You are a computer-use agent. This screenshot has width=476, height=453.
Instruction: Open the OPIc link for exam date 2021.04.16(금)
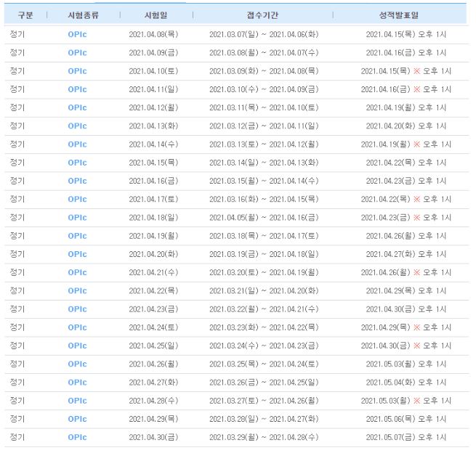(x=77, y=181)
